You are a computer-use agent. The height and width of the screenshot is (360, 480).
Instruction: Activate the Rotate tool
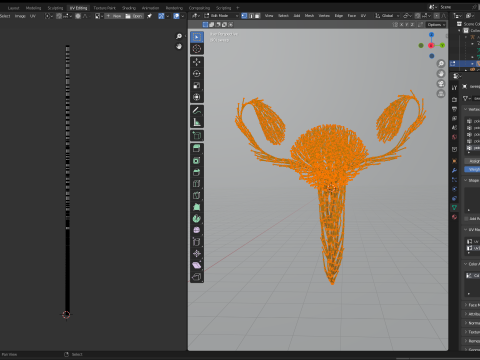coord(197,74)
